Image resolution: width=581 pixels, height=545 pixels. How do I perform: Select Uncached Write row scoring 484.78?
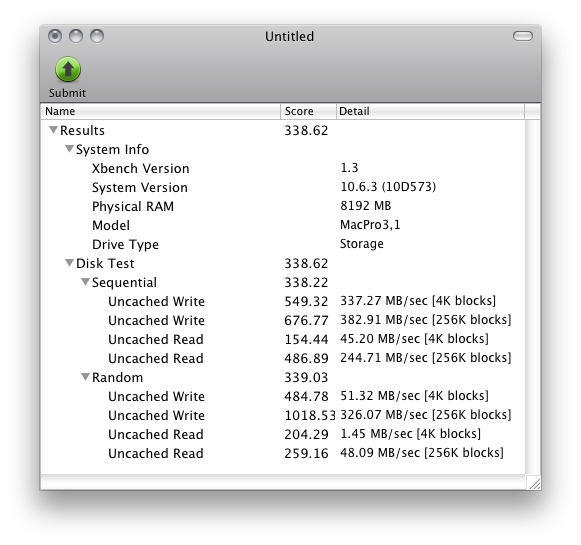pos(283,396)
